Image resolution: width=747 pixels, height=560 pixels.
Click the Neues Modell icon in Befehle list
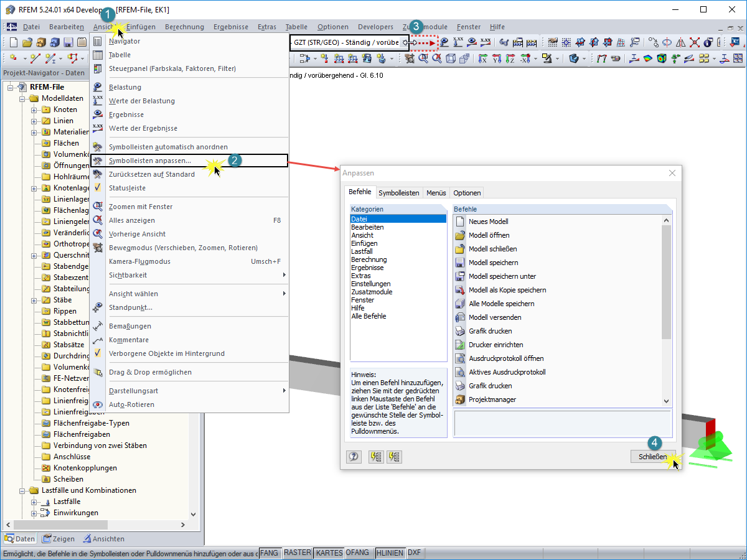point(460,222)
